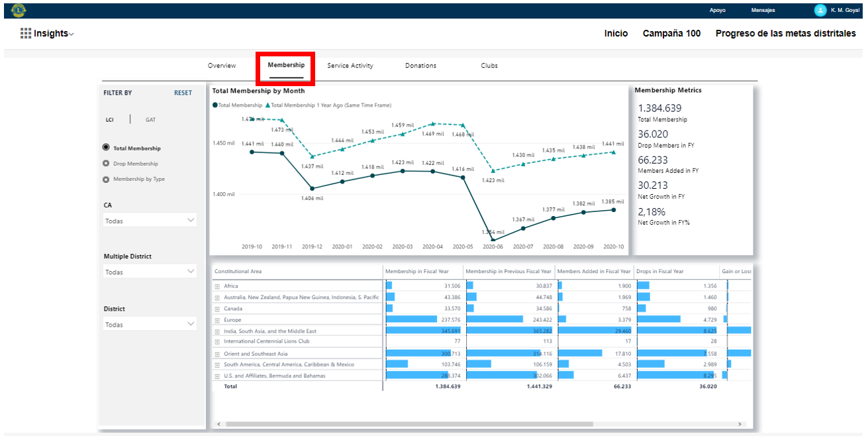Switch to the GAT filter view
Viewport: 868px width, 442px height.
[151, 120]
